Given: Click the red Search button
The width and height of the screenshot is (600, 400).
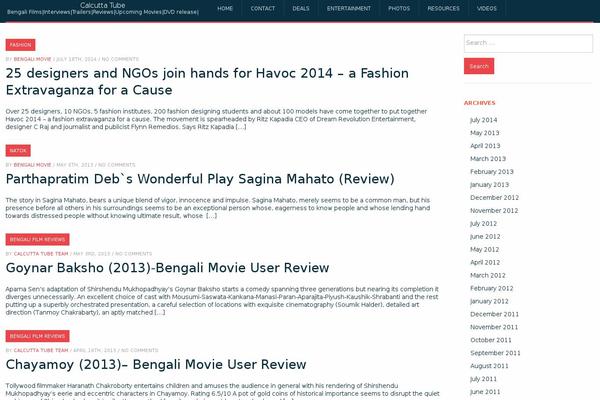Looking at the screenshot, I should tap(479, 66).
